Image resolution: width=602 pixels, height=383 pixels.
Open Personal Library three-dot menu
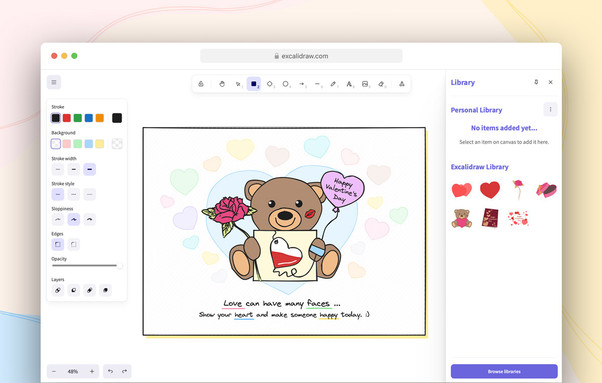[550, 109]
